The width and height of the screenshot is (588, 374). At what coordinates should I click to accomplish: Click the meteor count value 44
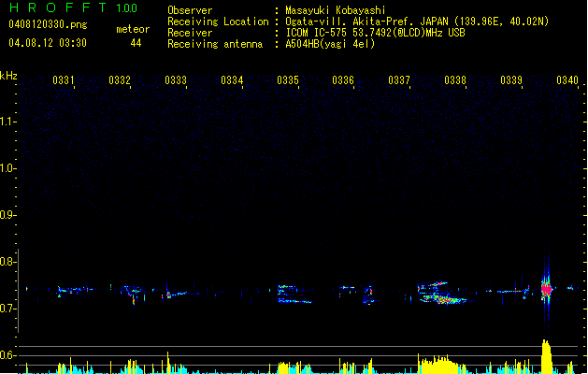pyautogui.click(x=136, y=43)
